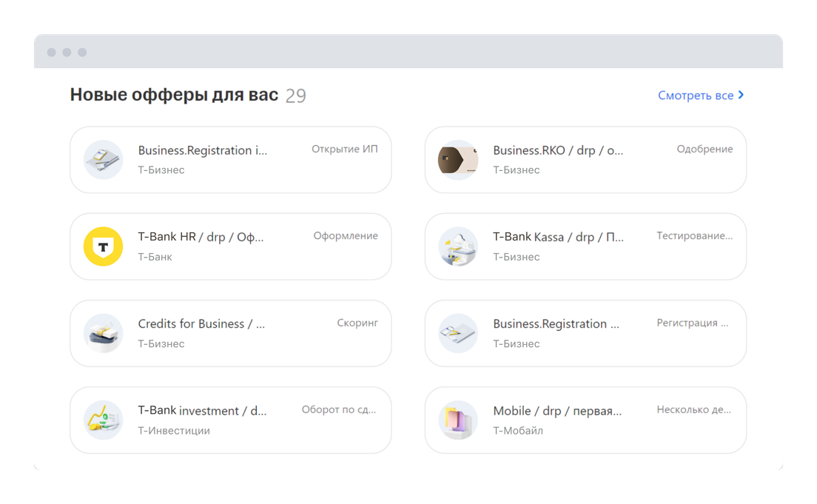This screenshot has height=504, width=817.
Task: Click Т-Мобайл under the Mobile offer
Action: pyautogui.click(x=518, y=431)
